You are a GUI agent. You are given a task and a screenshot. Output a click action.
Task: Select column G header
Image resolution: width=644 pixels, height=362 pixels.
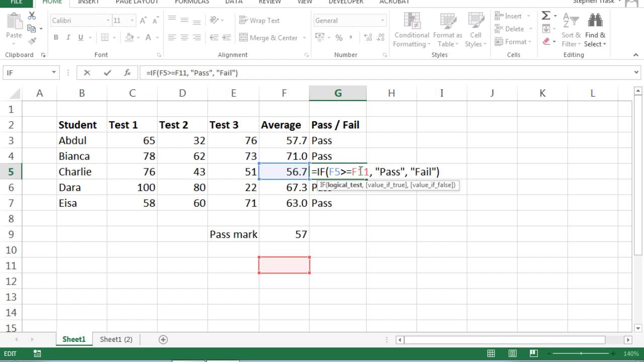pos(338,93)
